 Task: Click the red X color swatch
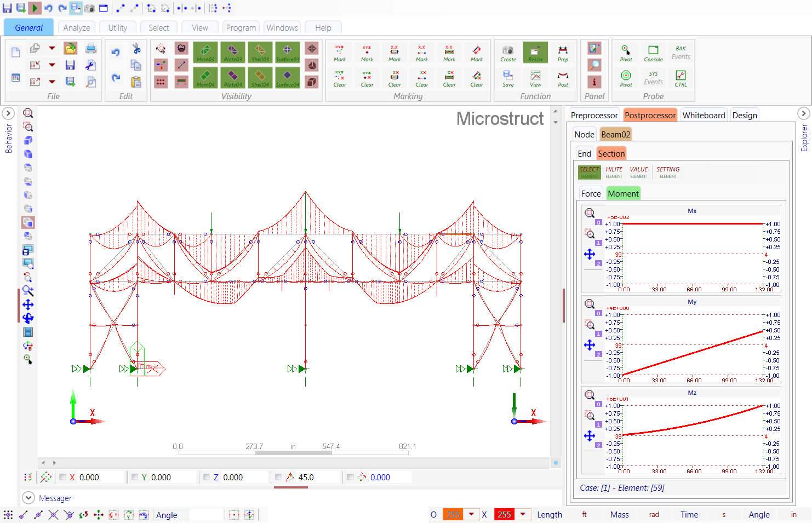pyautogui.click(x=505, y=514)
